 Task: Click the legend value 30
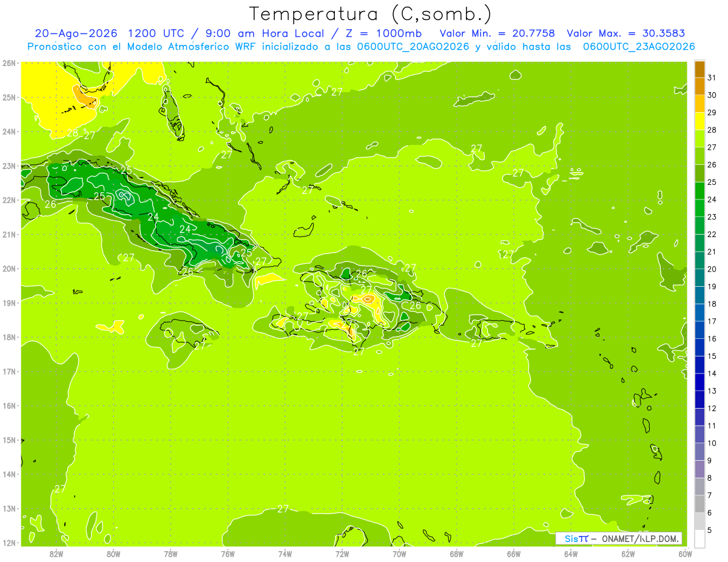click(712, 95)
